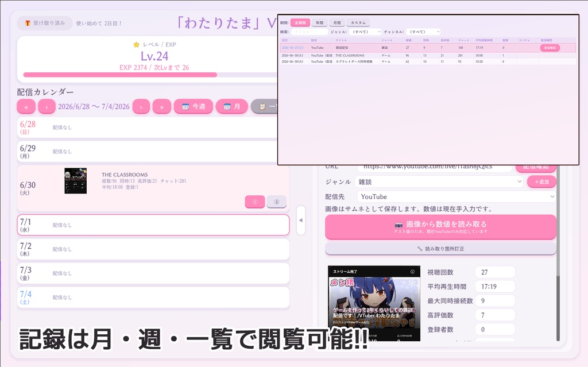Image resolution: width=588 pixels, height=367 pixels.
Task: Click the 検索 title search field
Action: click(x=310, y=32)
